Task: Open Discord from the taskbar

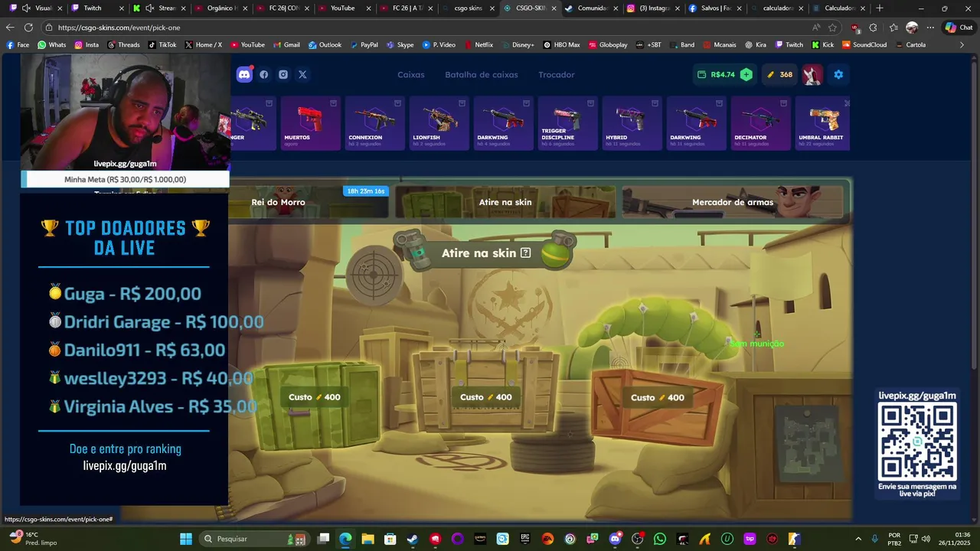Action: coord(615,539)
